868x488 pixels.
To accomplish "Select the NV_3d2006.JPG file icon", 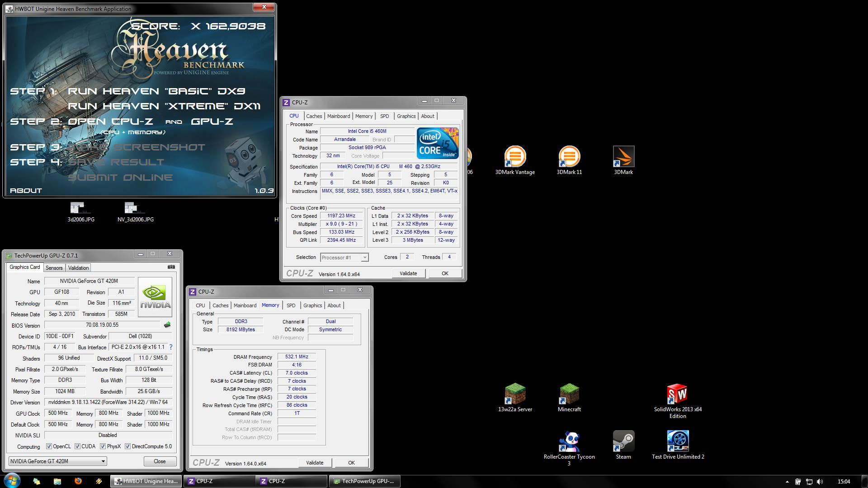I will [x=135, y=212].
